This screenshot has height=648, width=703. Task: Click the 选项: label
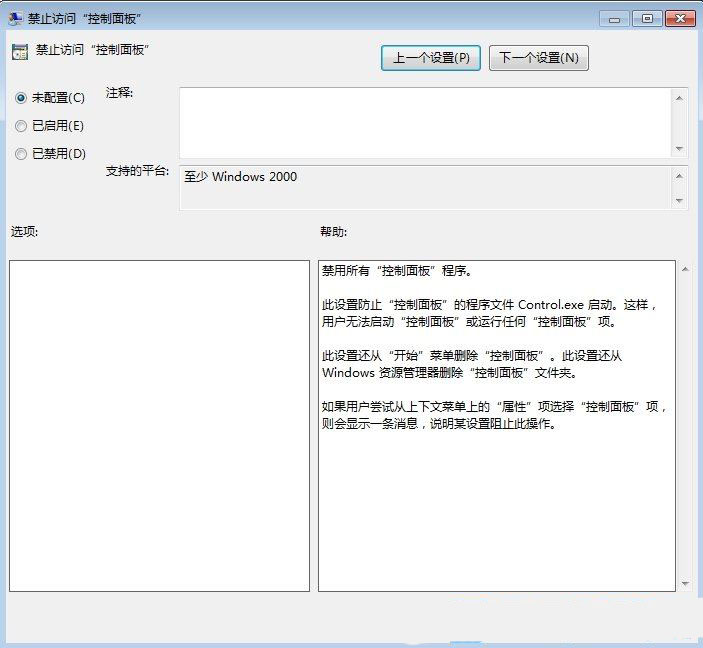click(x=24, y=231)
